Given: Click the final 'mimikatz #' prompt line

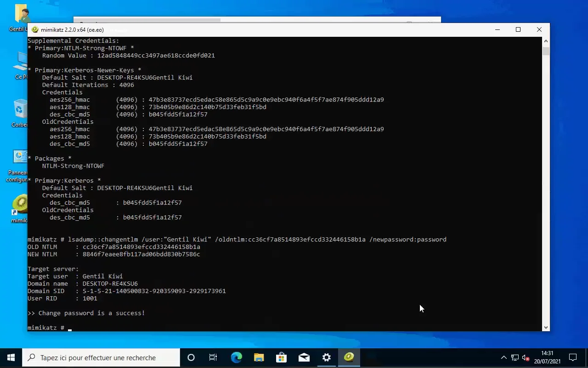Looking at the screenshot, I should pyautogui.click(x=50, y=328).
